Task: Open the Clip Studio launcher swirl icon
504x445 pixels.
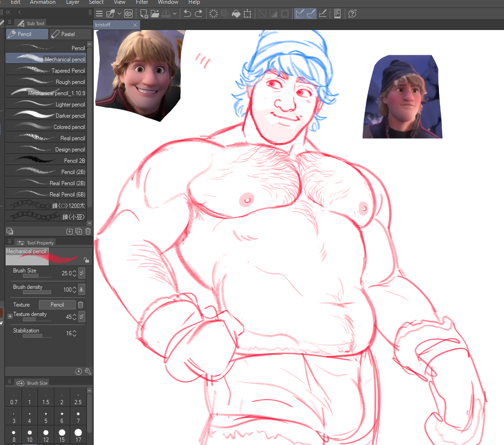Action: 128,14
